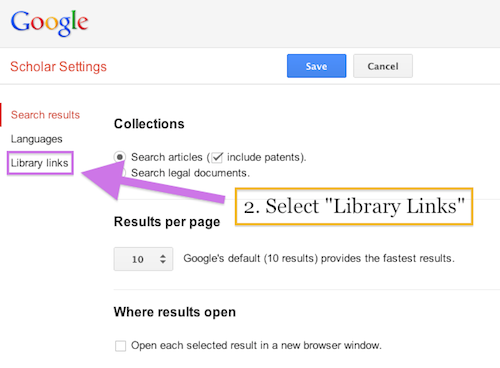Click the Collections heading
The height and width of the screenshot is (368, 500).
coord(149,124)
